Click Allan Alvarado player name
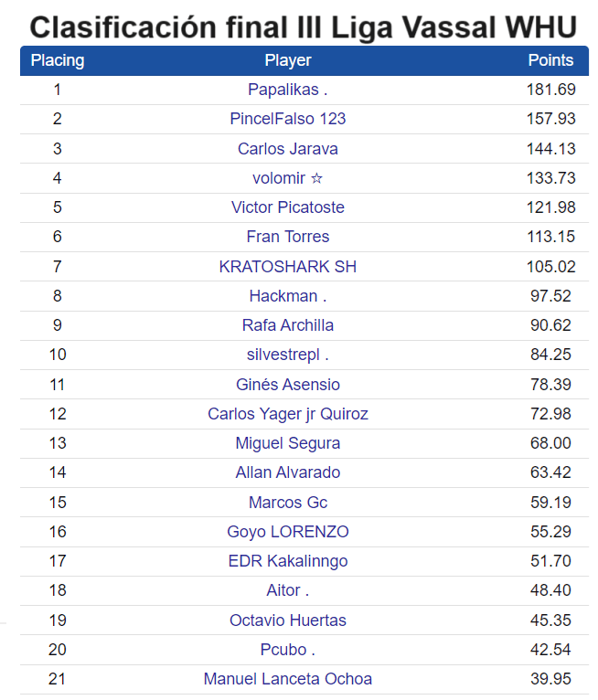 coord(288,472)
